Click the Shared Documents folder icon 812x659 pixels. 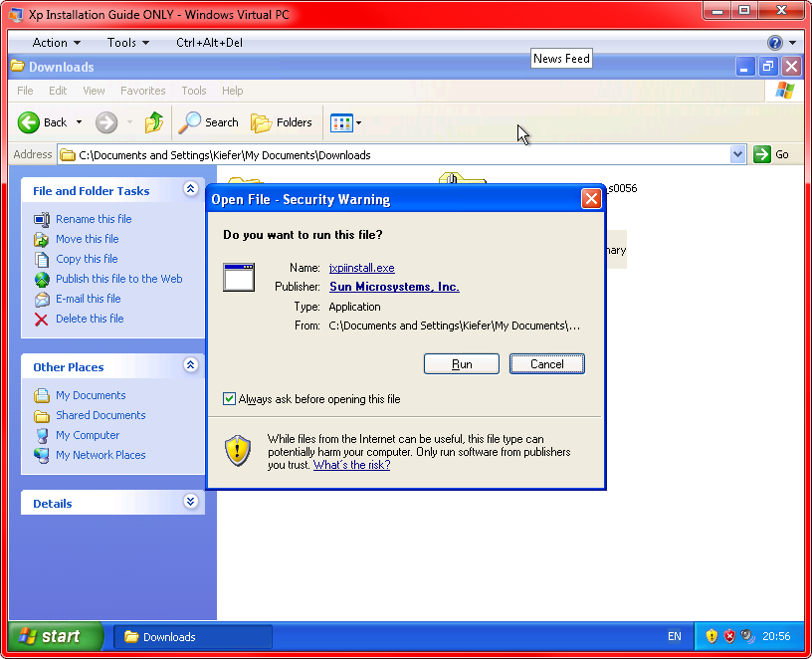(x=42, y=415)
